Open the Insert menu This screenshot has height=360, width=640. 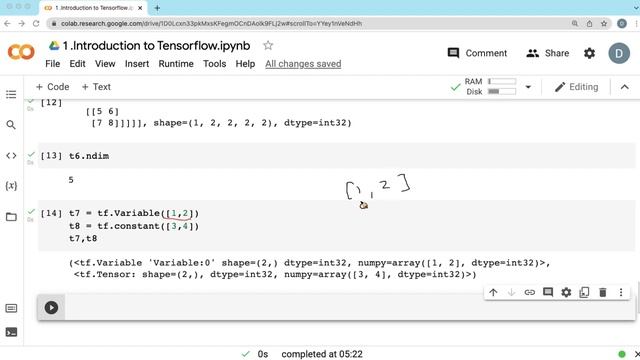pos(137,64)
